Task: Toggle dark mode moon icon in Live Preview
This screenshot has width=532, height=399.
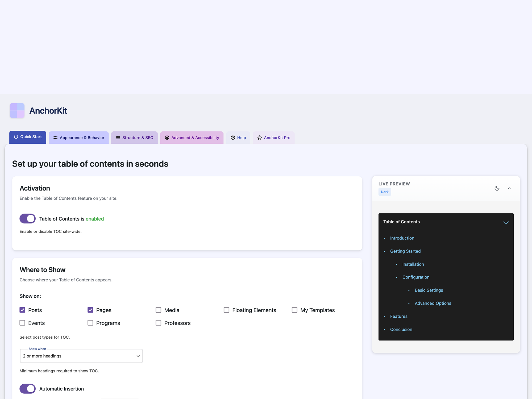Action: tap(497, 188)
